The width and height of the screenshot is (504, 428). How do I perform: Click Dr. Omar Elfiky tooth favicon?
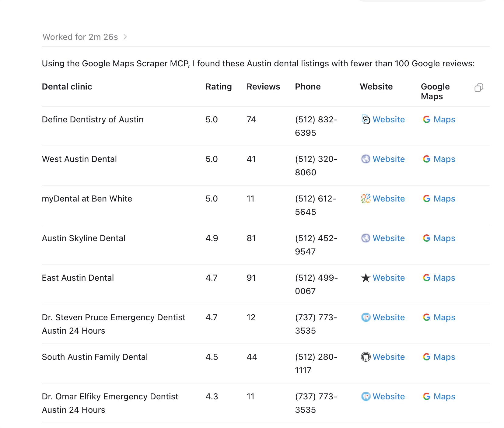pyautogui.click(x=366, y=397)
